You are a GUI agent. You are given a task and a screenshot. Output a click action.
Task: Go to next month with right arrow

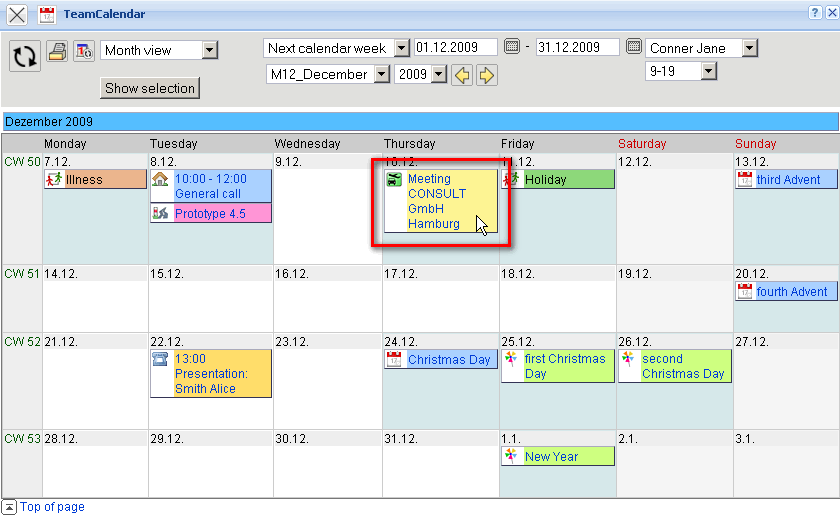pyautogui.click(x=486, y=75)
